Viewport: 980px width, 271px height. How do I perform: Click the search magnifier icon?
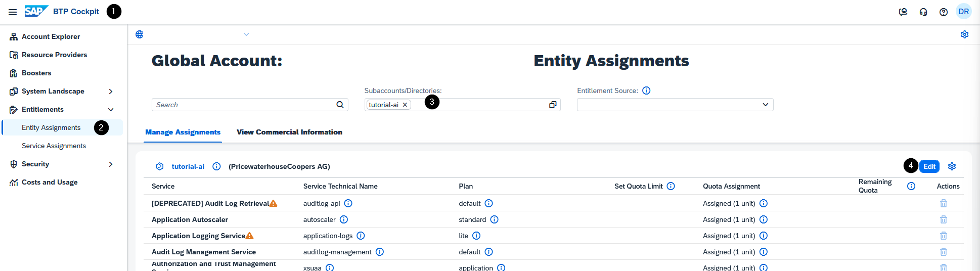click(340, 105)
